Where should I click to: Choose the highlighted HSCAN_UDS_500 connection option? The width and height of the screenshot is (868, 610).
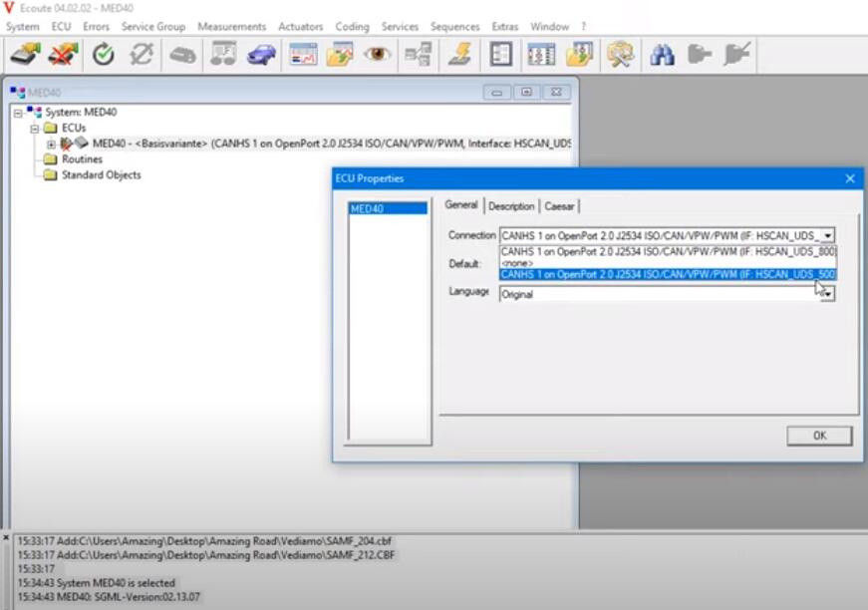pos(668,274)
